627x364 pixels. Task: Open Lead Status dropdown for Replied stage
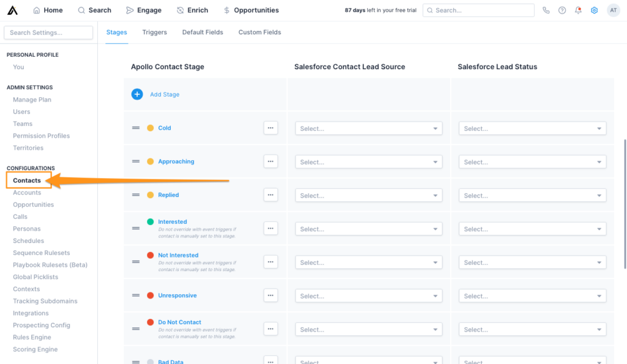coord(532,195)
